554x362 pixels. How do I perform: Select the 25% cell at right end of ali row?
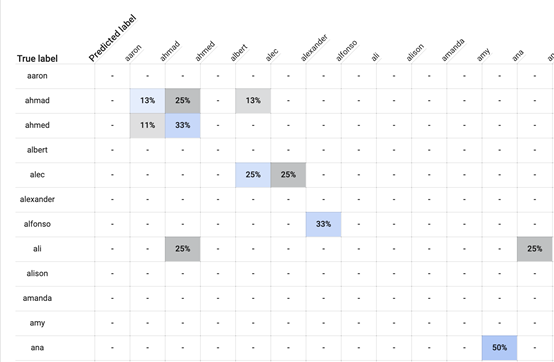pos(535,249)
